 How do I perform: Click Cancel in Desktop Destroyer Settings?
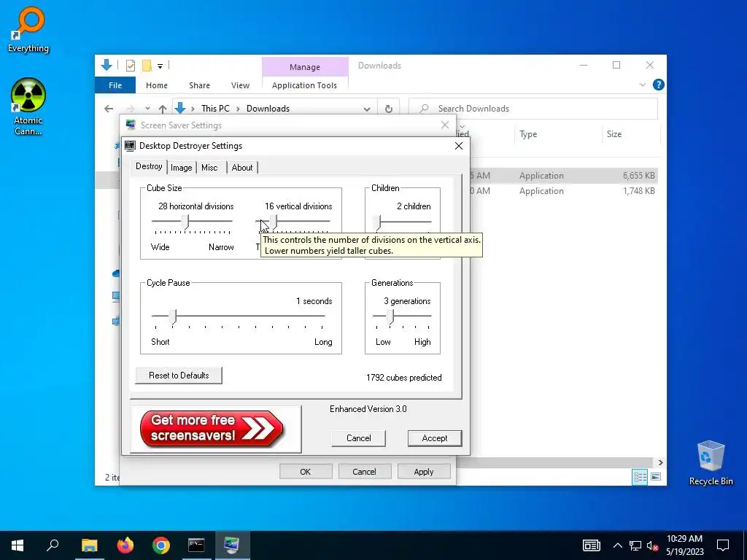[358, 438]
